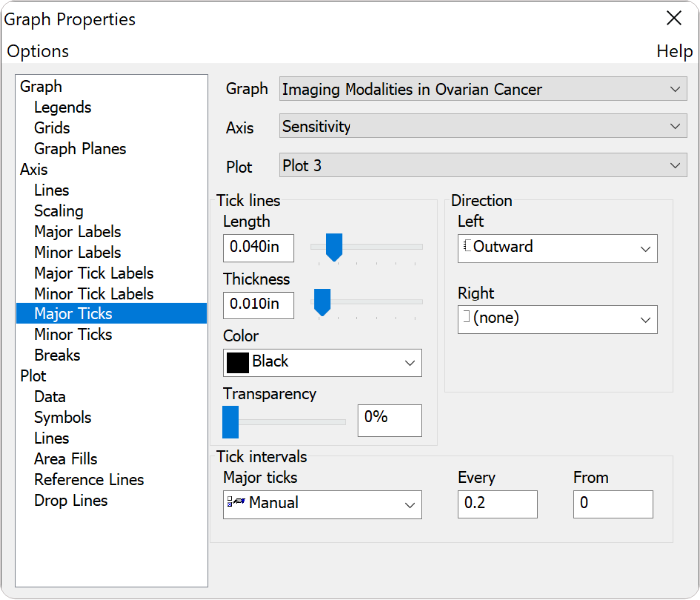Select Minor Ticks in the tree
This screenshot has width=700, height=600.
coord(73,334)
